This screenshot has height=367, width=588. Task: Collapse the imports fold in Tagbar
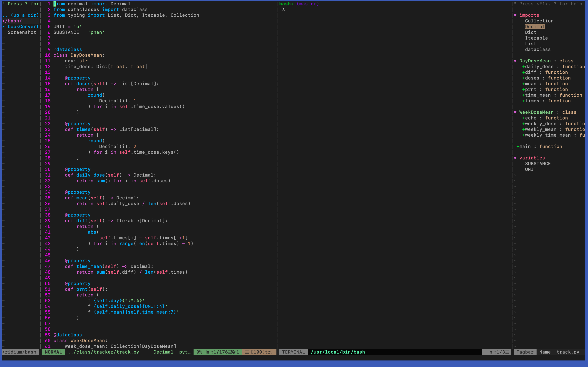pyautogui.click(x=515, y=15)
